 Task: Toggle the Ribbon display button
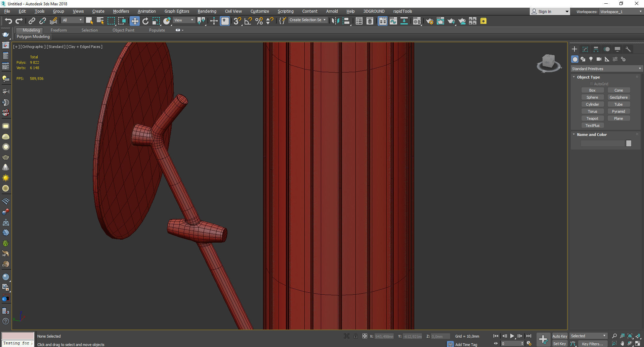click(x=382, y=21)
